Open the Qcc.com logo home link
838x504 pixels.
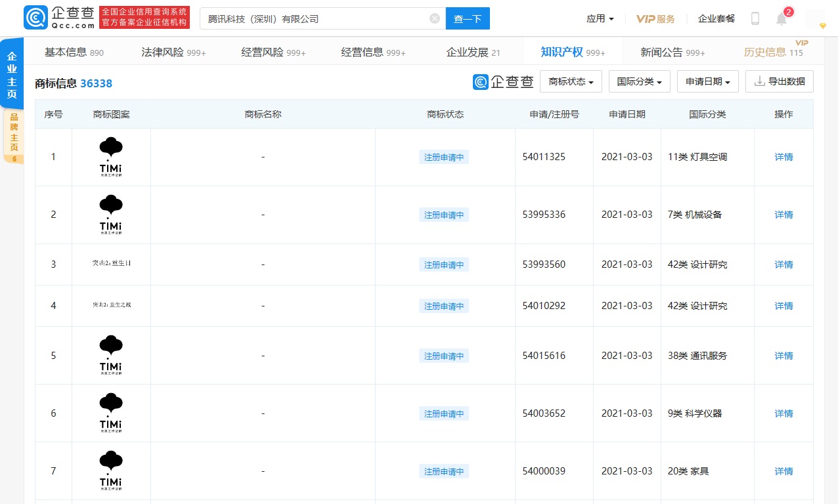pos(59,18)
